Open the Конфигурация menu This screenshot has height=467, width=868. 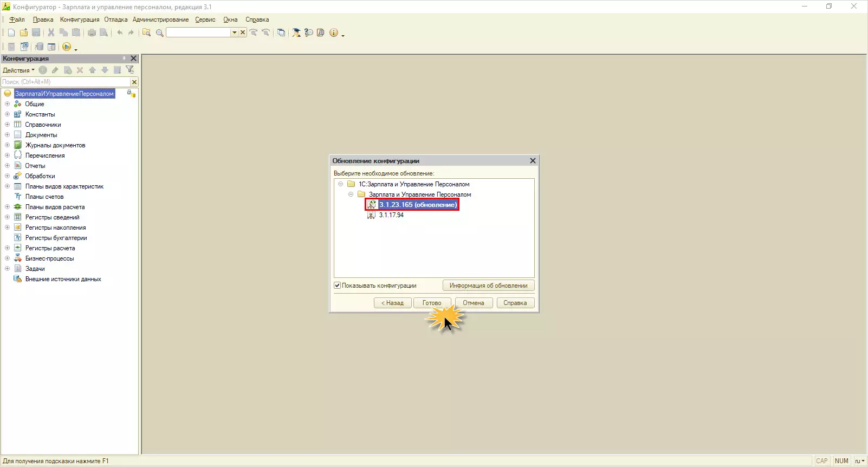[80, 20]
